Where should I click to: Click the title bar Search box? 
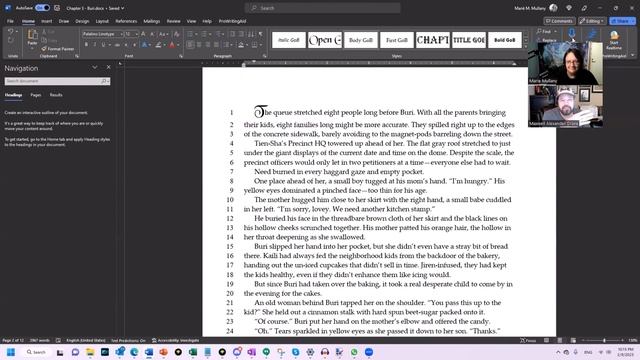322,8
